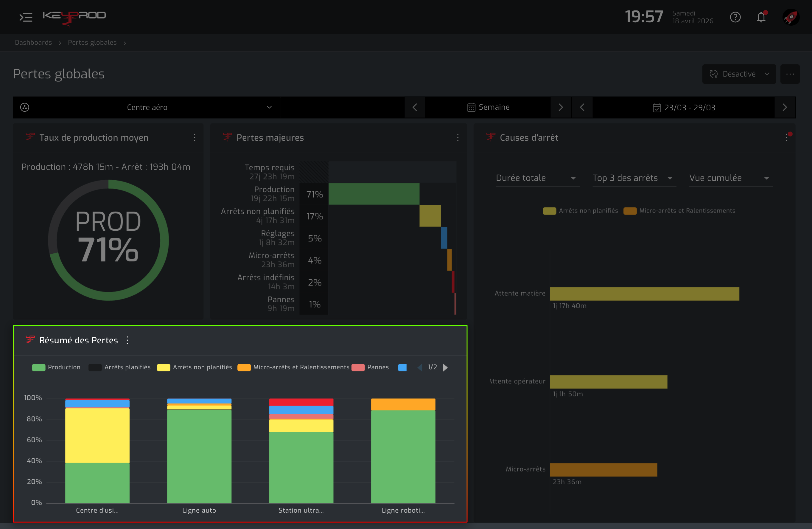Image resolution: width=812 pixels, height=529 pixels.
Task: Toggle the Arrêts non planifiés legend in the Résumé chart
Action: (195, 367)
